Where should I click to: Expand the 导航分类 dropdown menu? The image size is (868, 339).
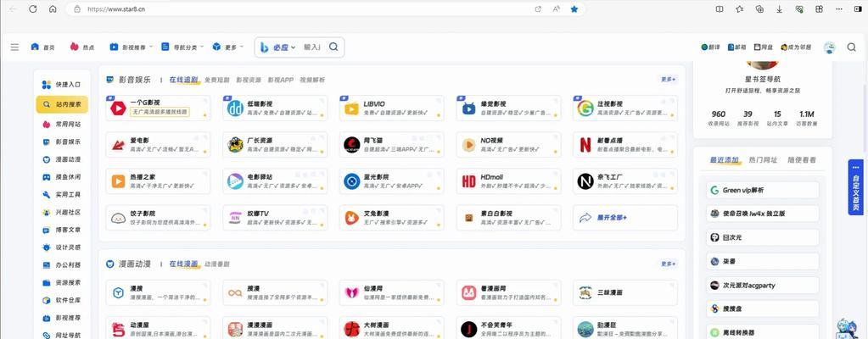click(x=182, y=47)
